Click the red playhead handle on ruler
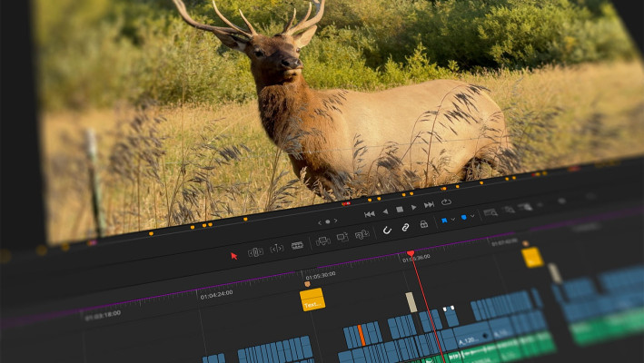This screenshot has height=363, width=644. (411, 253)
